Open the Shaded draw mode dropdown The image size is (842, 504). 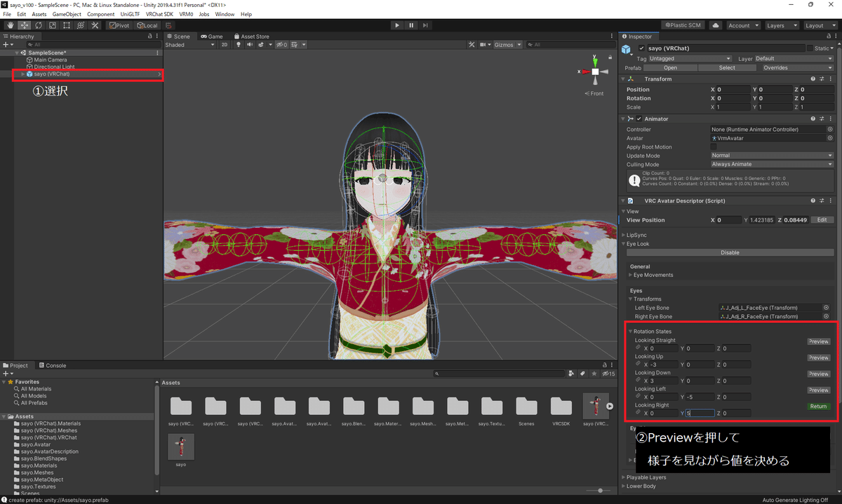[190, 45]
